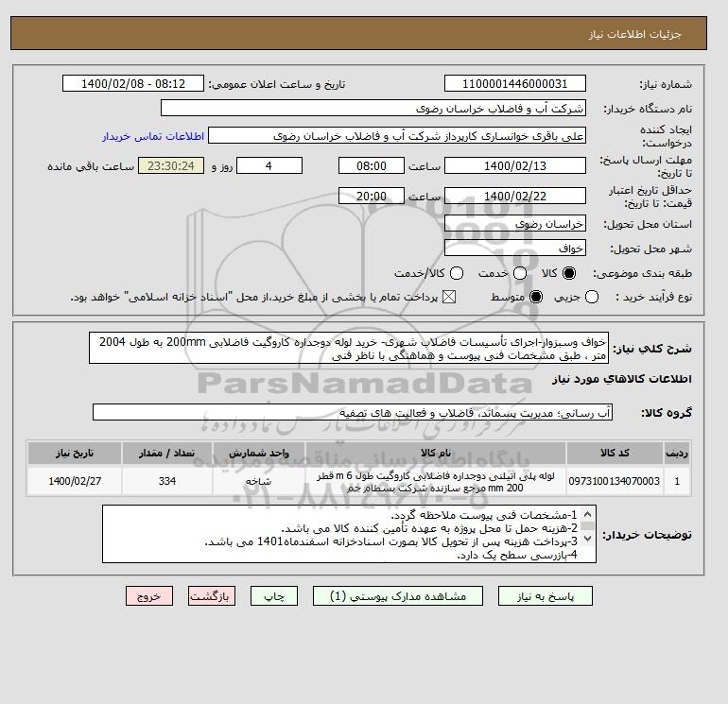
Task: Click the remaining days field showing 4
Action: [x=269, y=165]
